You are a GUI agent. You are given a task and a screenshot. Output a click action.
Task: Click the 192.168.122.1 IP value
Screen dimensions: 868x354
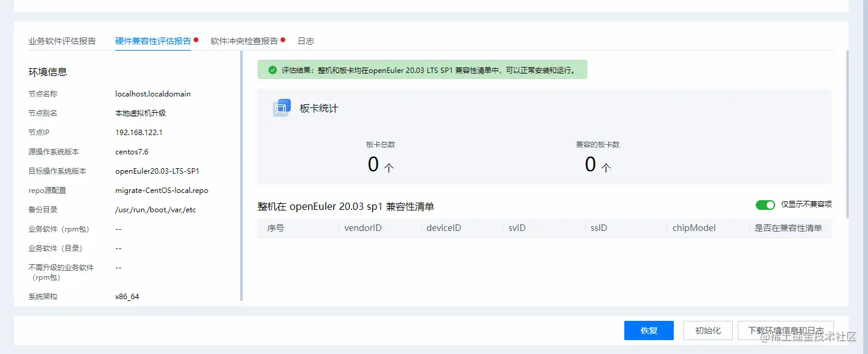pos(139,133)
